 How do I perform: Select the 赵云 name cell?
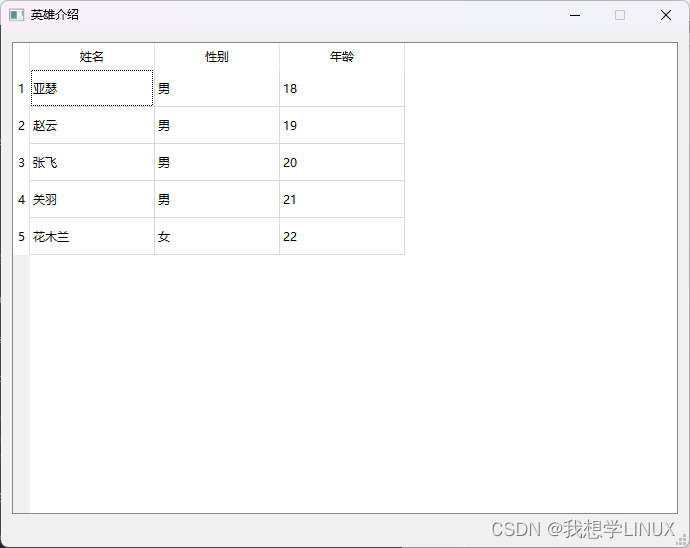pos(92,125)
